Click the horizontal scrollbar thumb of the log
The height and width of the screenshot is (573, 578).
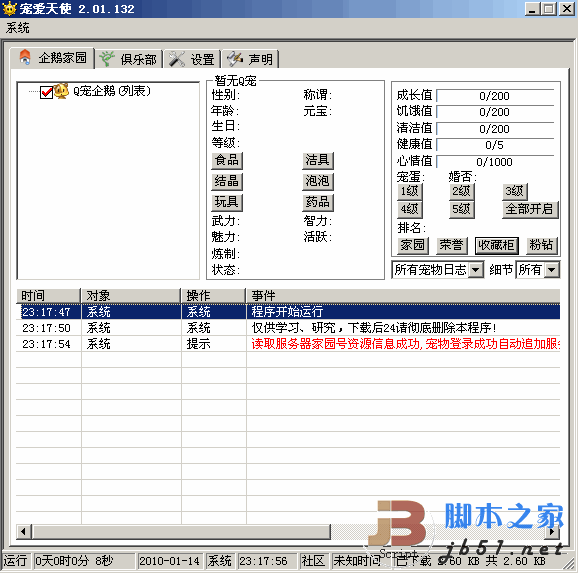(x=181, y=532)
